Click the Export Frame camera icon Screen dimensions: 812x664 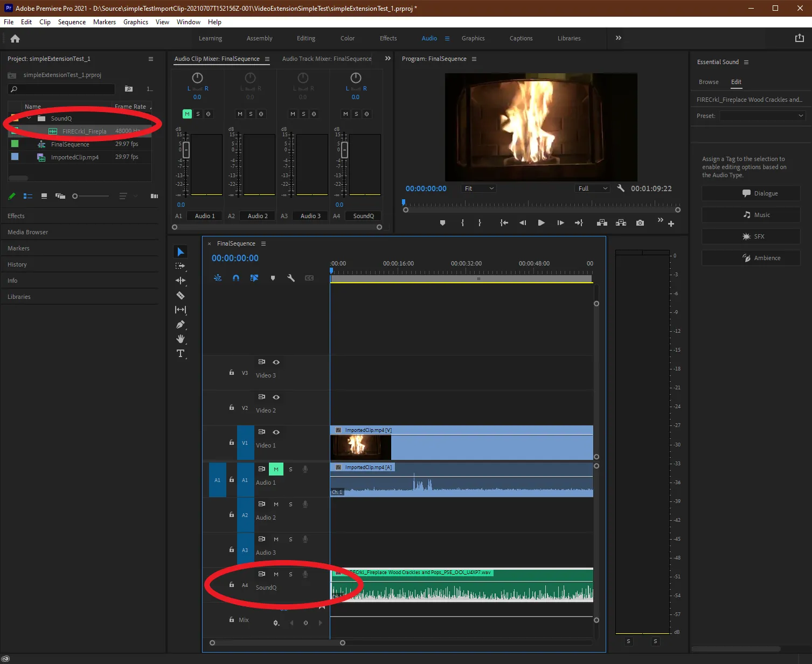click(x=640, y=223)
